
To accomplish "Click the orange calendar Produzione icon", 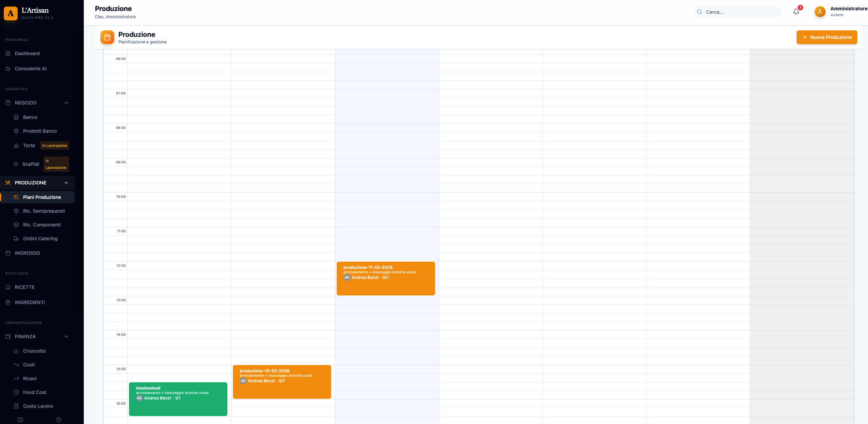I will (107, 37).
